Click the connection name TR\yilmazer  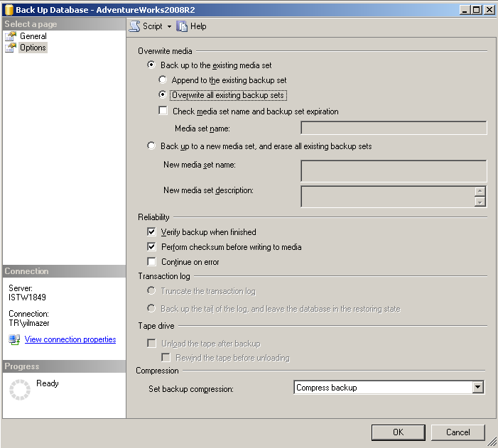[x=29, y=323]
